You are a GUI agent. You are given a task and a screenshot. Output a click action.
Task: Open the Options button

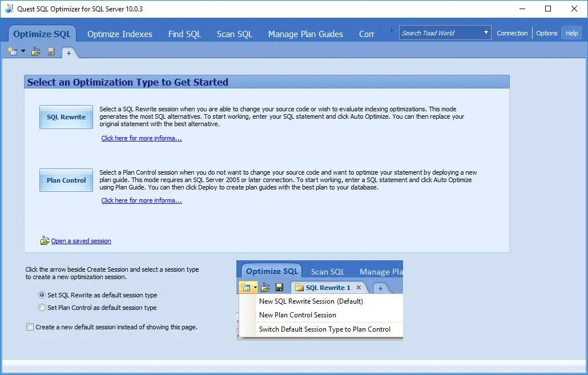pyautogui.click(x=547, y=33)
